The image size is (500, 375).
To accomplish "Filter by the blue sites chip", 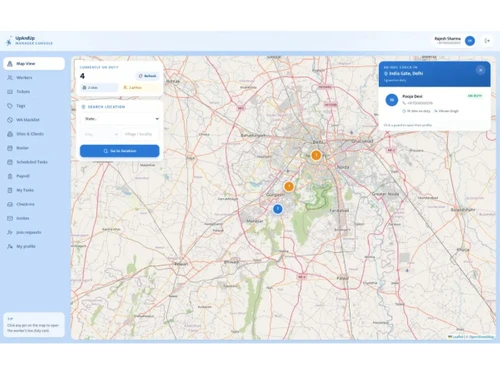I will pos(99,87).
